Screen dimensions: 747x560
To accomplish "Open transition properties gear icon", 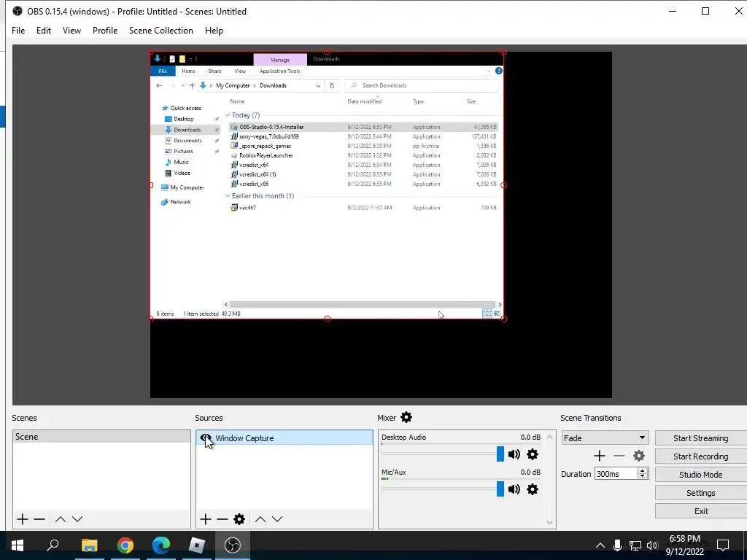I will tap(639, 456).
